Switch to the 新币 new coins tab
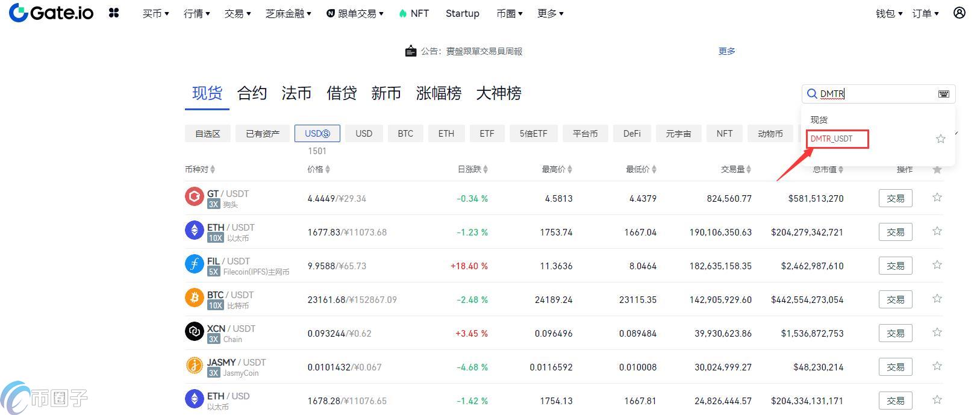 pyautogui.click(x=386, y=93)
